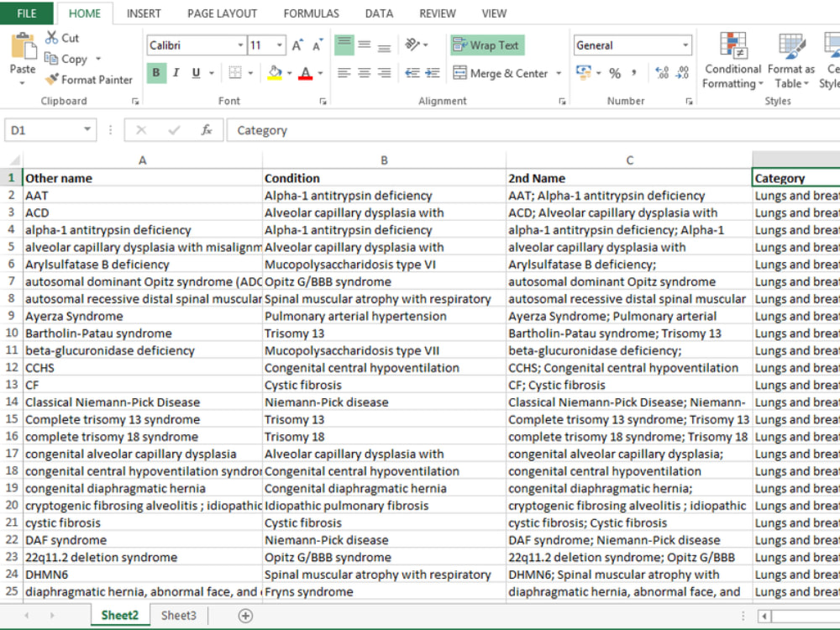The image size is (840, 630).
Task: Center text horizontally
Action: coord(365,73)
